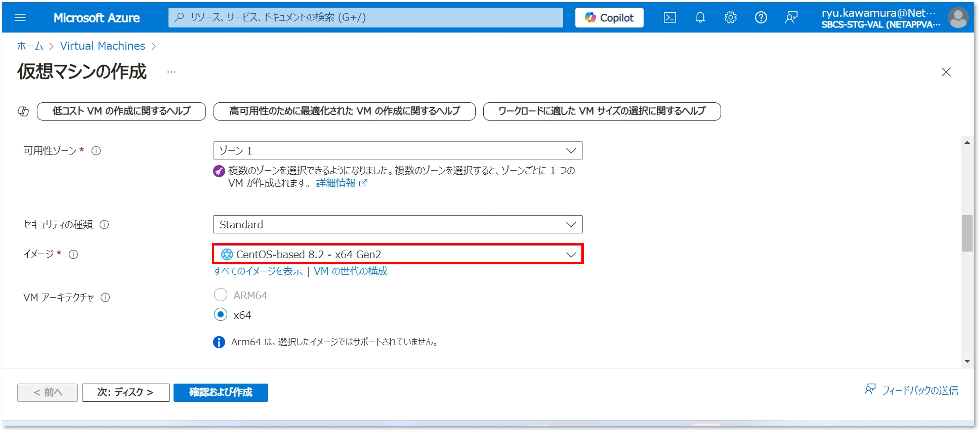This screenshot has width=980, height=432.
Task: Click the scrollbar down arrow
Action: coord(967,361)
